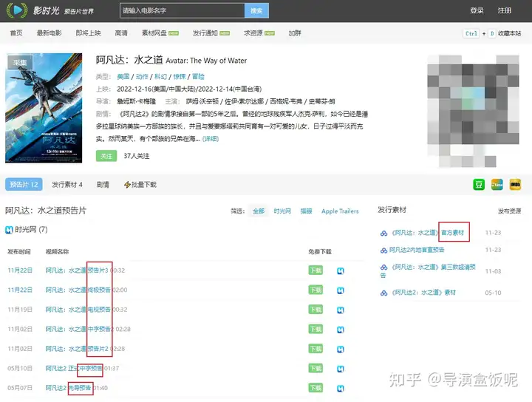Click the cloud icon next to 阿凡达2内地官宣预告
The height and width of the screenshot is (402, 532).
383,251
